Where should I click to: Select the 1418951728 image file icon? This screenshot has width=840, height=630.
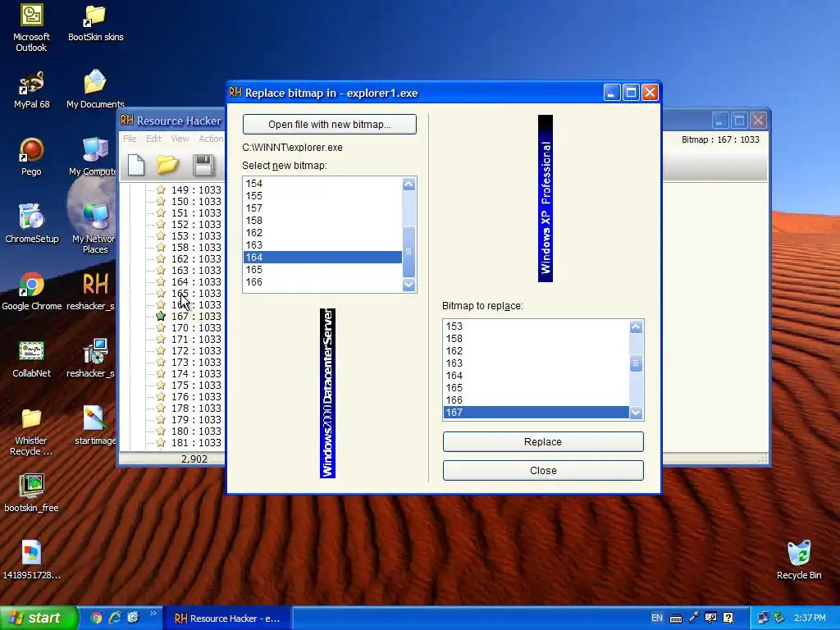point(31,560)
